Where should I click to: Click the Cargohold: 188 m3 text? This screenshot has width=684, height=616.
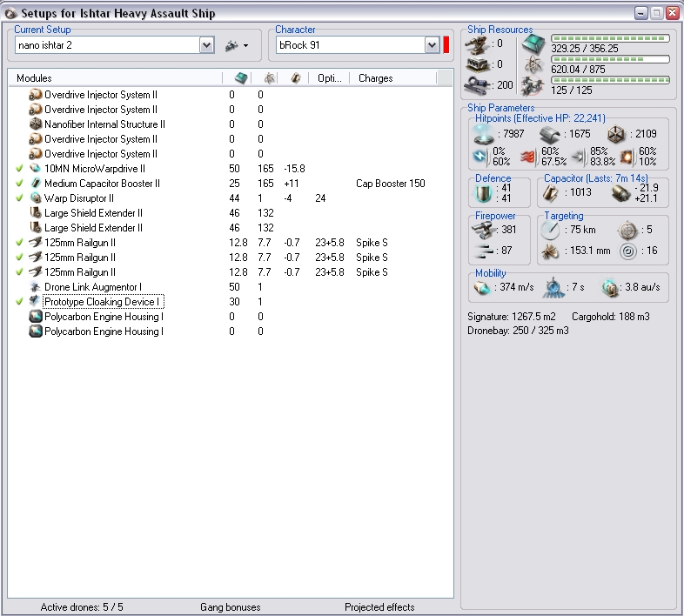pos(611,317)
